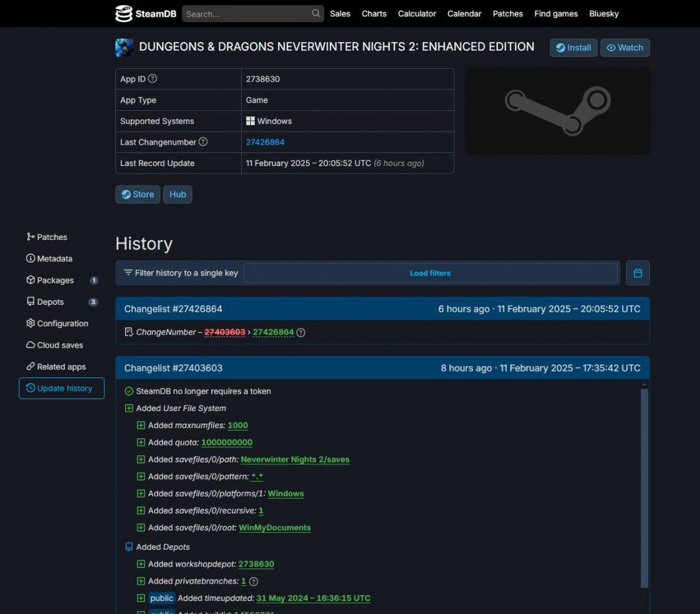Image resolution: width=700 pixels, height=614 pixels.
Task: Open changenumber link 27426864 in info table
Action: [x=264, y=142]
